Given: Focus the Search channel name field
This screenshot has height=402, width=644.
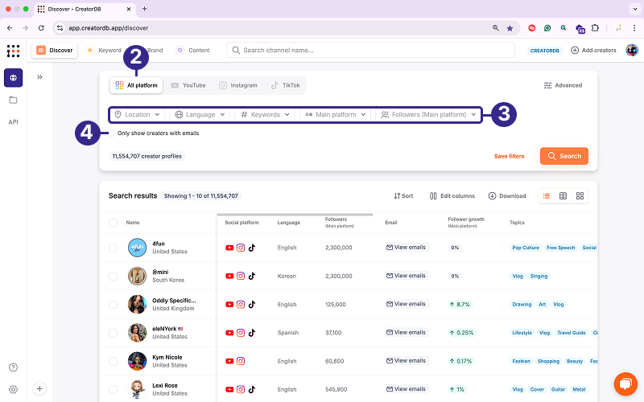Looking at the screenshot, I should click(x=370, y=50).
